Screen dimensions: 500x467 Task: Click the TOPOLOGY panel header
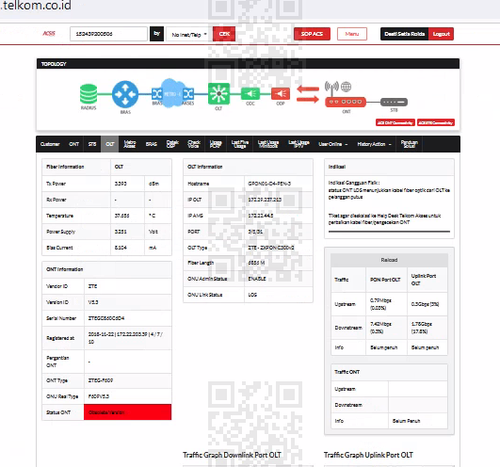coord(248,64)
